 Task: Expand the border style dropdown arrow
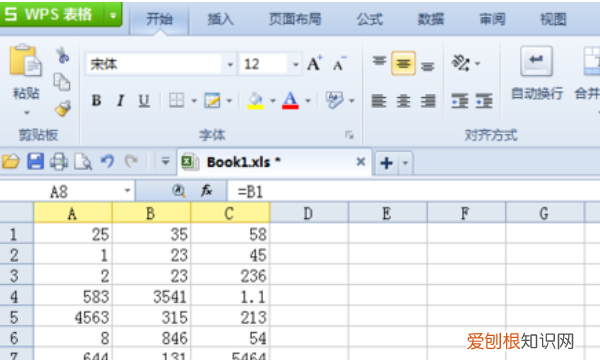point(194,101)
